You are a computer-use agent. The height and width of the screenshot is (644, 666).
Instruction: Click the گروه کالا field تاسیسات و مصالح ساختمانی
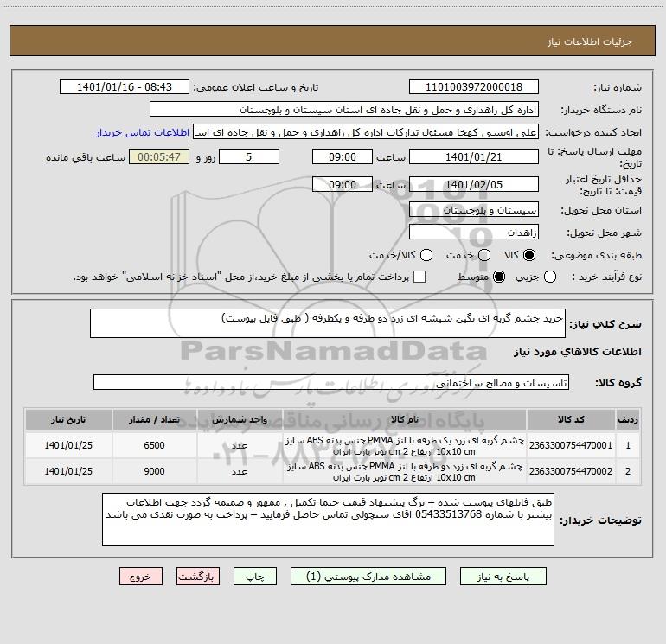(331, 382)
